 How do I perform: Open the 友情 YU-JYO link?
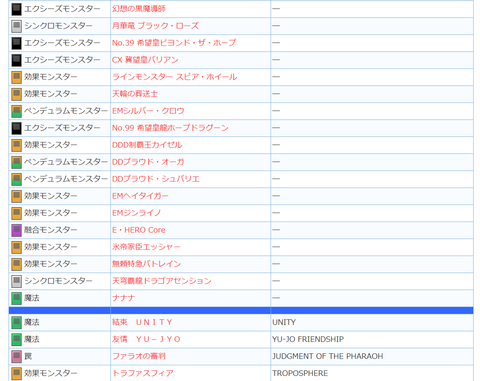point(146,339)
